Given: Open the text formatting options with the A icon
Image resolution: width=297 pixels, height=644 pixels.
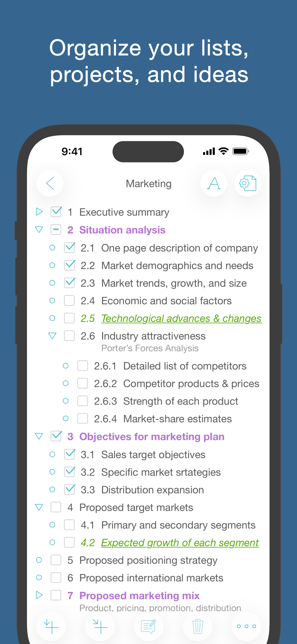Looking at the screenshot, I should click(x=214, y=183).
